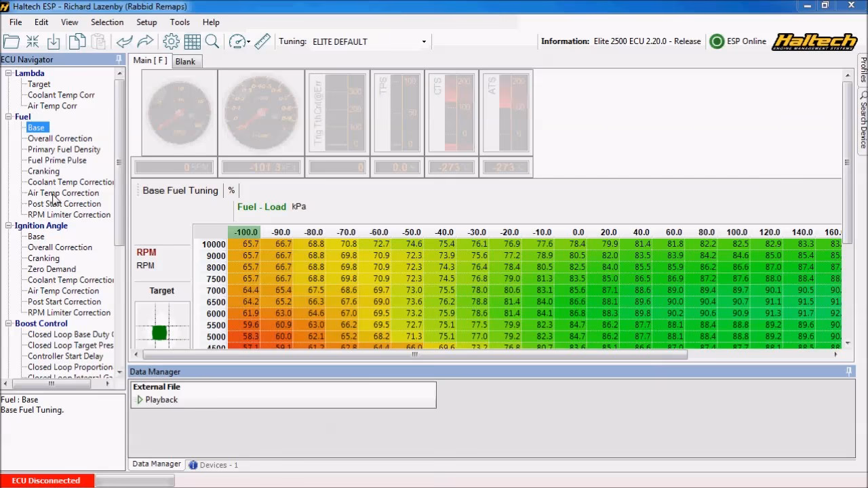Click the Playback triangle in External File
The width and height of the screenshot is (868, 488).
(140, 400)
